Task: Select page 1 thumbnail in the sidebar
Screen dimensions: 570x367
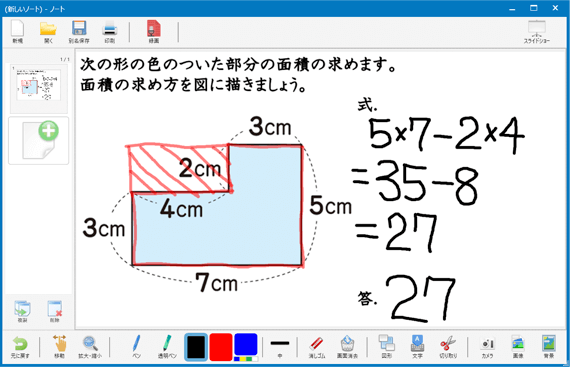Action: click(x=39, y=88)
